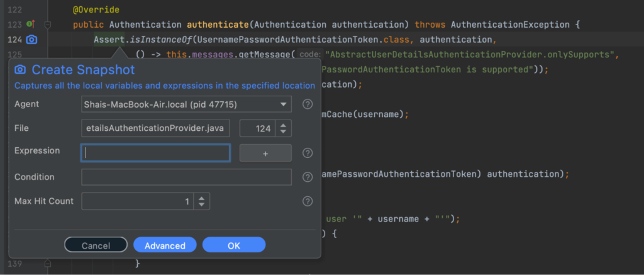Viewport: 644px width, 275px height.
Task: Click the override gutter icon at line 123
Action: 30,25
